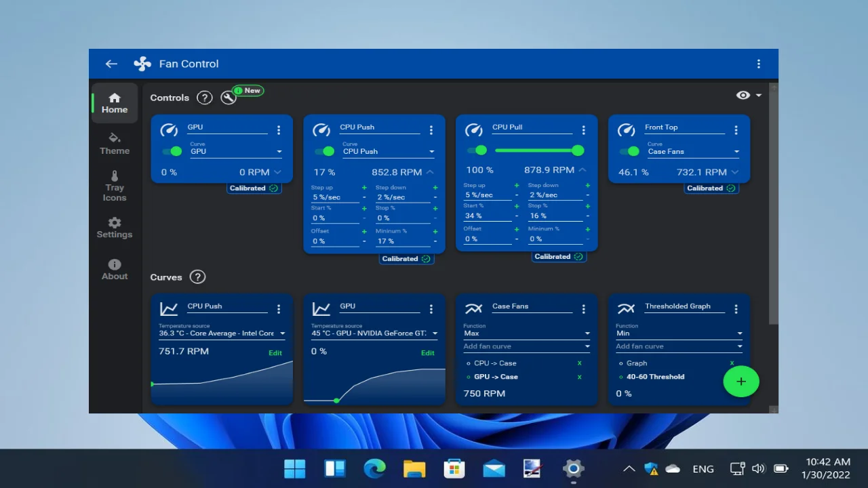This screenshot has width=868, height=488.
Task: Increase CPU Push Step up with plus
Action: [364, 188]
